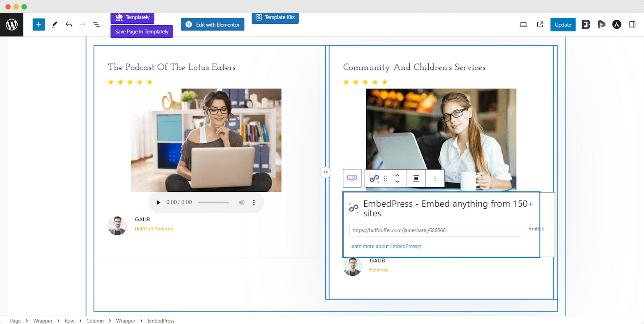The width and height of the screenshot is (644, 324).
Task: Click the woman with laptop image
Action: coord(206,140)
